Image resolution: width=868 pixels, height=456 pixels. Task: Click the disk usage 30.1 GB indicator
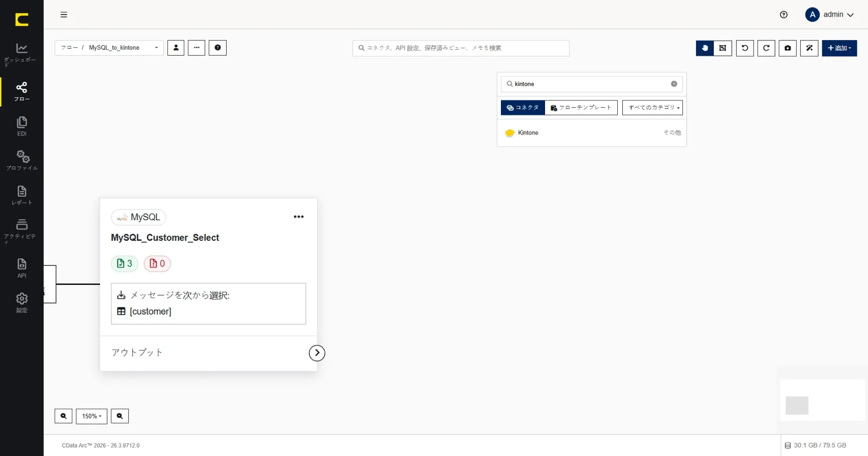(815, 445)
